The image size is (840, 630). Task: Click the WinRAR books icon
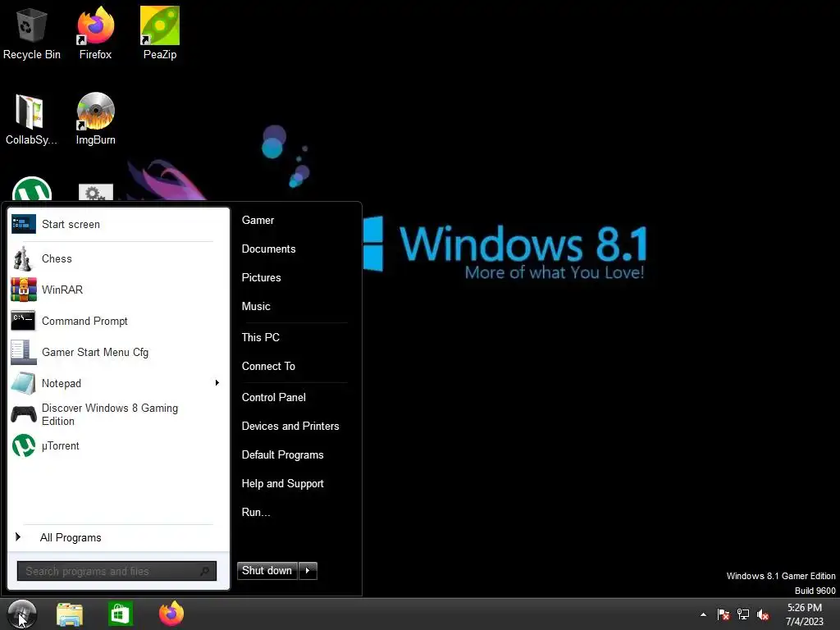tap(24, 290)
